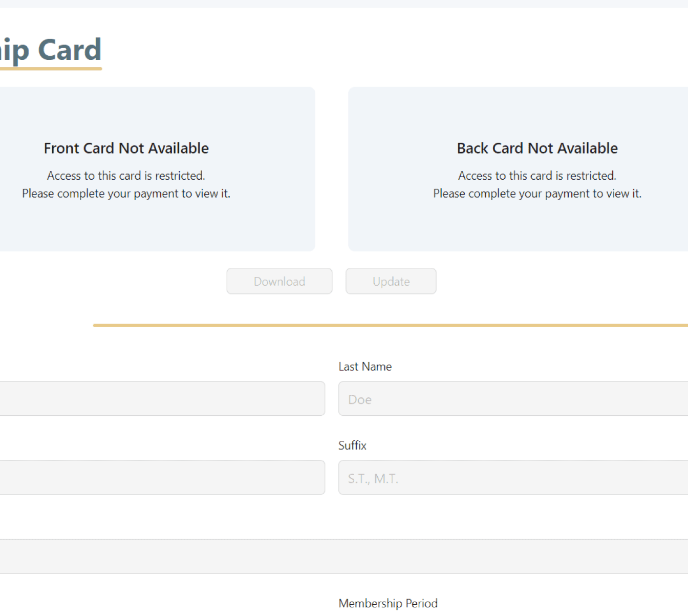
Task: Click into the Suffix text field
Action: click(x=512, y=477)
